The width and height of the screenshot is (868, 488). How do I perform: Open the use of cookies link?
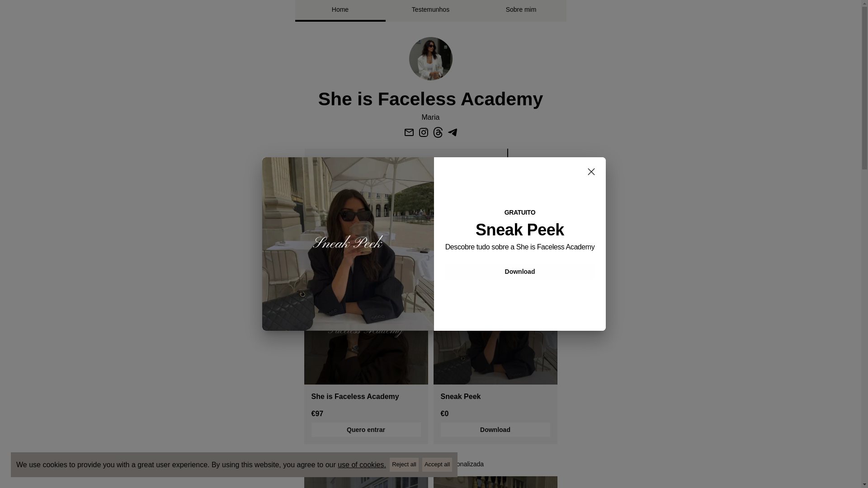(x=362, y=465)
